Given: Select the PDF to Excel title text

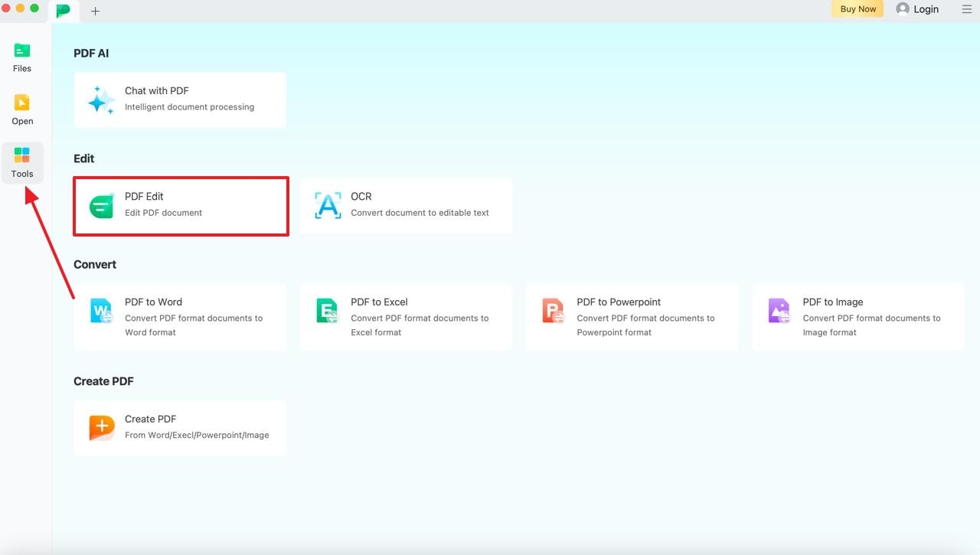Looking at the screenshot, I should (x=379, y=302).
